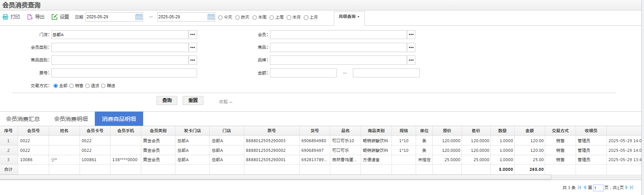Open the 品牌 lookup ellipsis button

tap(411, 60)
